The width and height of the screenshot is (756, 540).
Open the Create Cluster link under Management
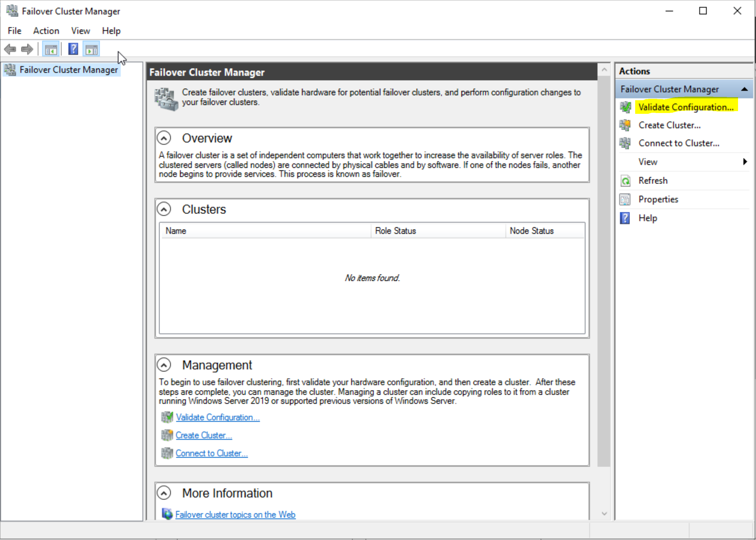coord(204,435)
